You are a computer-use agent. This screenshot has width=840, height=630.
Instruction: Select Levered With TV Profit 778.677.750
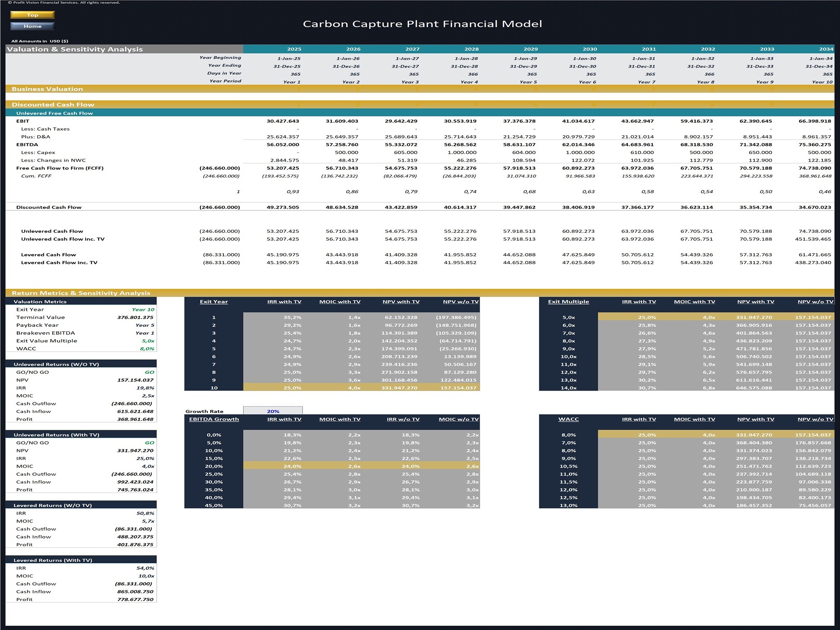click(135, 599)
